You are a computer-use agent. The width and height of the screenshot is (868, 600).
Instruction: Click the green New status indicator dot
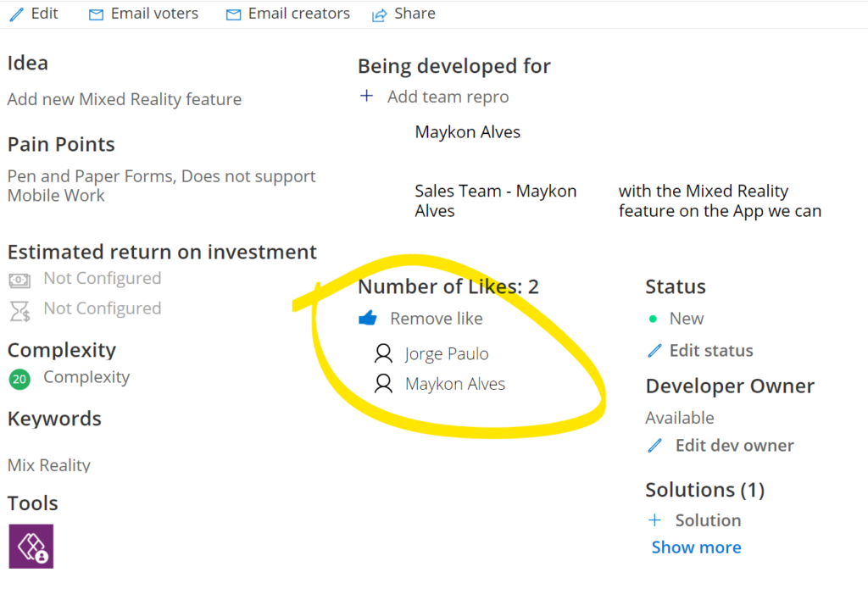653,319
